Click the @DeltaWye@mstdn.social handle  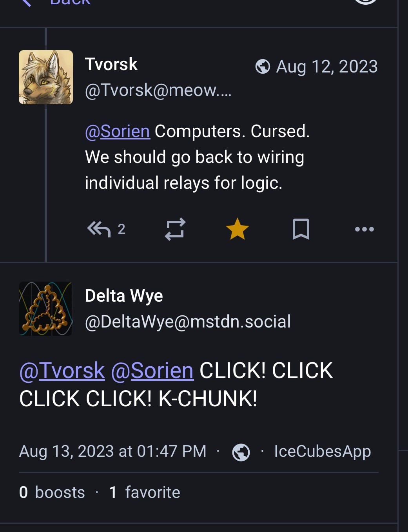188,322
